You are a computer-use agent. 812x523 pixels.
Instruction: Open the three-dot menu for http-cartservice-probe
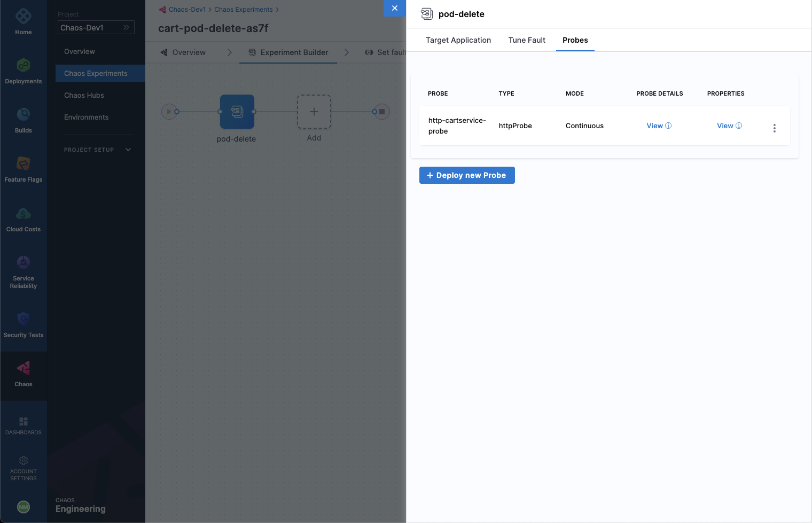coord(775,128)
